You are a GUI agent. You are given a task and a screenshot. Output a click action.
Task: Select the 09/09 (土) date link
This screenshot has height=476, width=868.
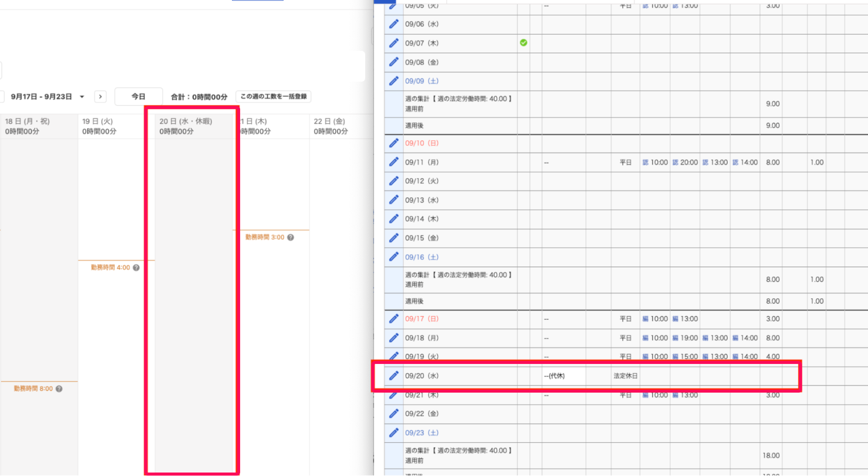point(422,81)
